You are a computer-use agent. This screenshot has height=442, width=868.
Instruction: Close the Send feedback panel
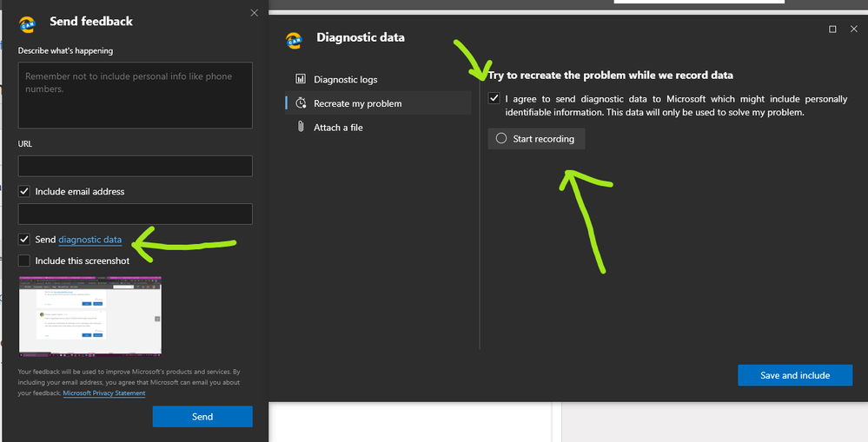click(x=254, y=13)
